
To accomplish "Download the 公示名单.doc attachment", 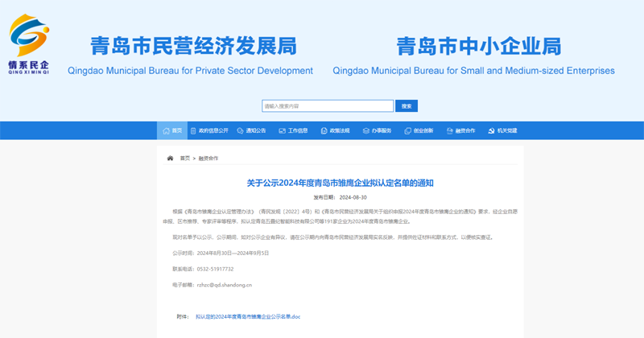I will click(x=247, y=317).
